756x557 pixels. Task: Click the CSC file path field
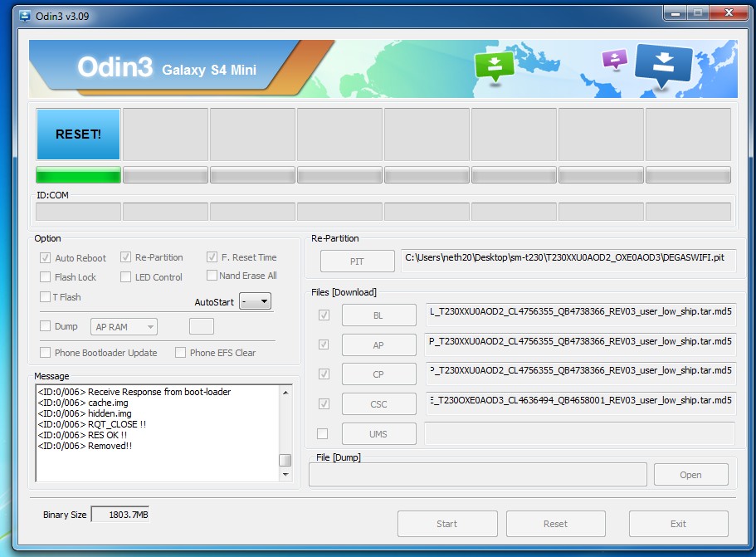tap(581, 403)
